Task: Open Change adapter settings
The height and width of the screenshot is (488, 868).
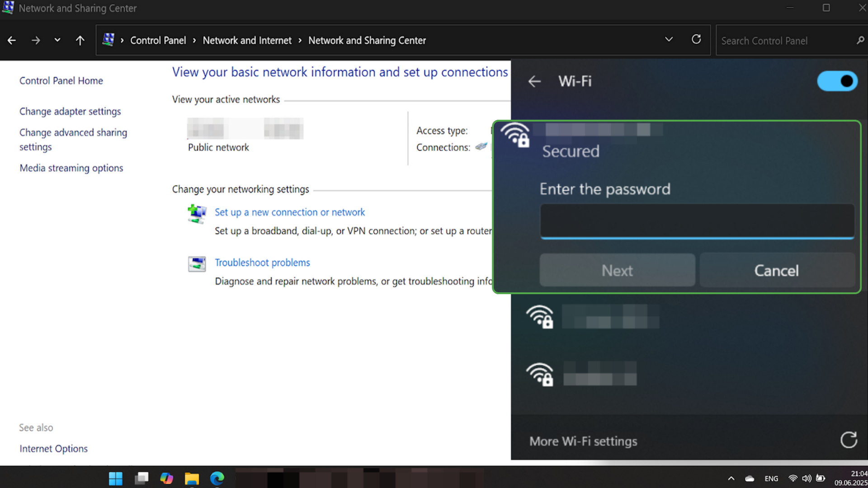Action: [x=70, y=112]
